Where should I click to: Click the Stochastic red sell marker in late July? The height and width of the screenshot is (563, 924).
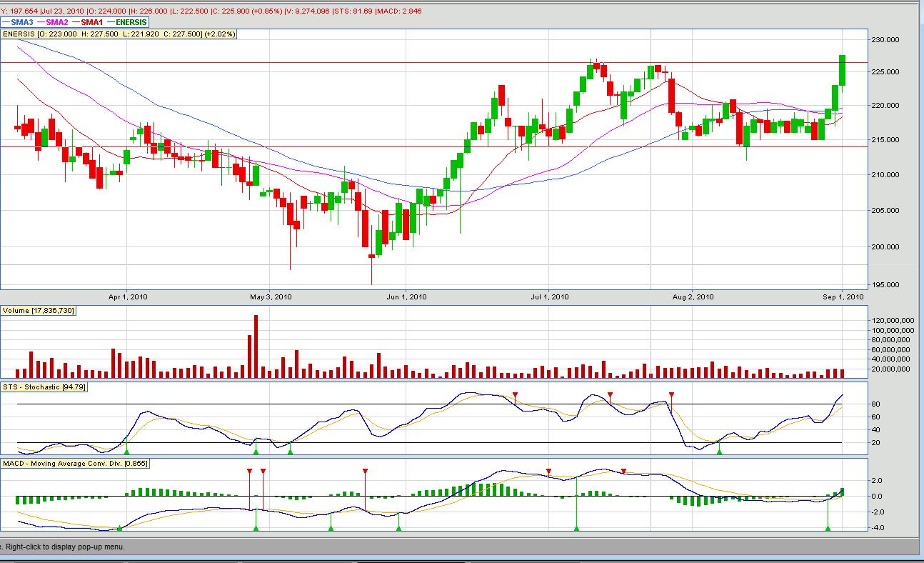tap(671, 394)
